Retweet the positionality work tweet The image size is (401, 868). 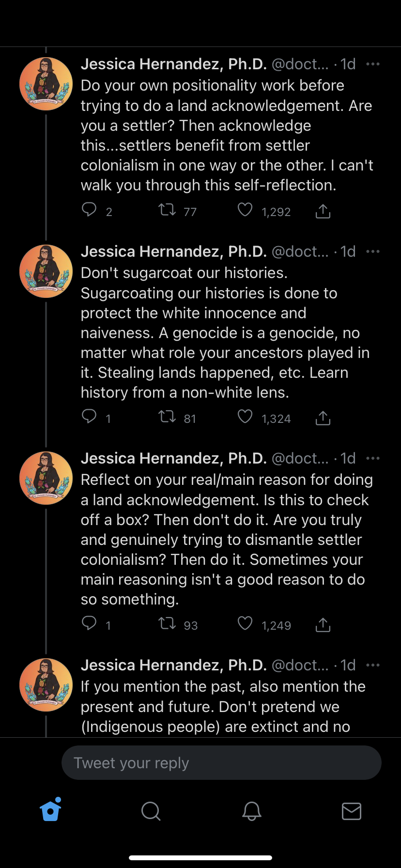pos(168,210)
